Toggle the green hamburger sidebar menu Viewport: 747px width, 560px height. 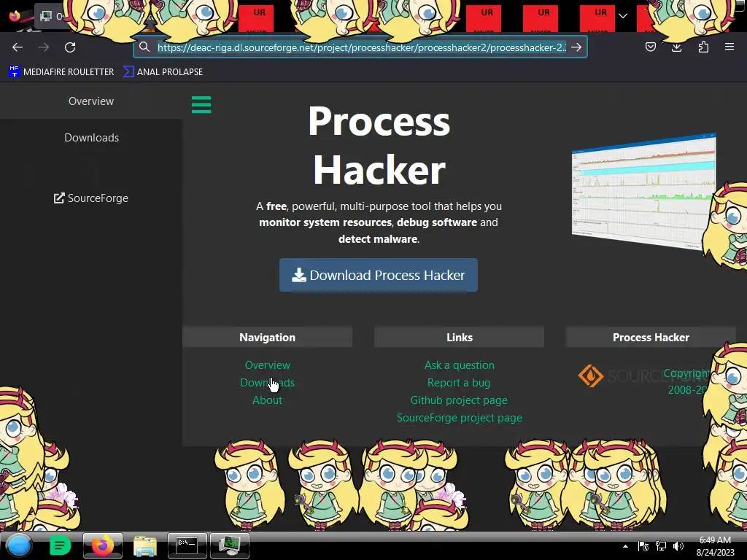tap(201, 105)
